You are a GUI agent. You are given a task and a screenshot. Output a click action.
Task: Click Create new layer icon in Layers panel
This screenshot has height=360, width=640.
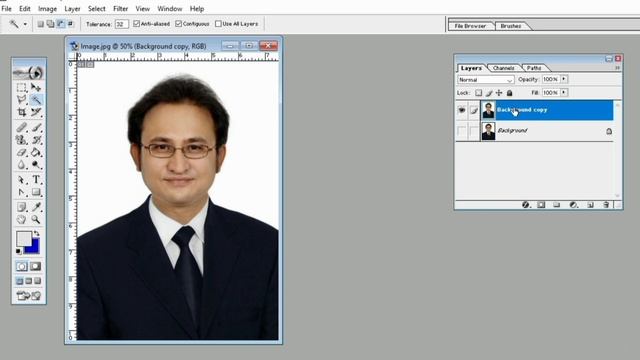[590, 205]
